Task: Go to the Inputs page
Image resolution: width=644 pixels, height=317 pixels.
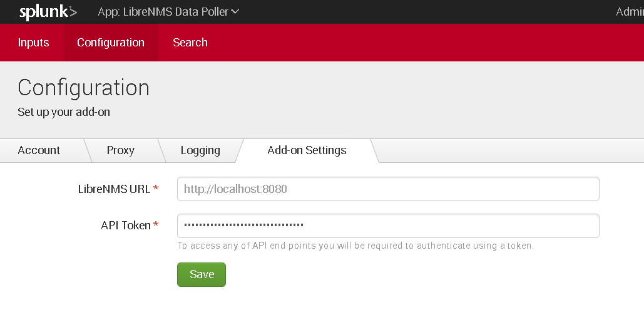Action: 33,43
